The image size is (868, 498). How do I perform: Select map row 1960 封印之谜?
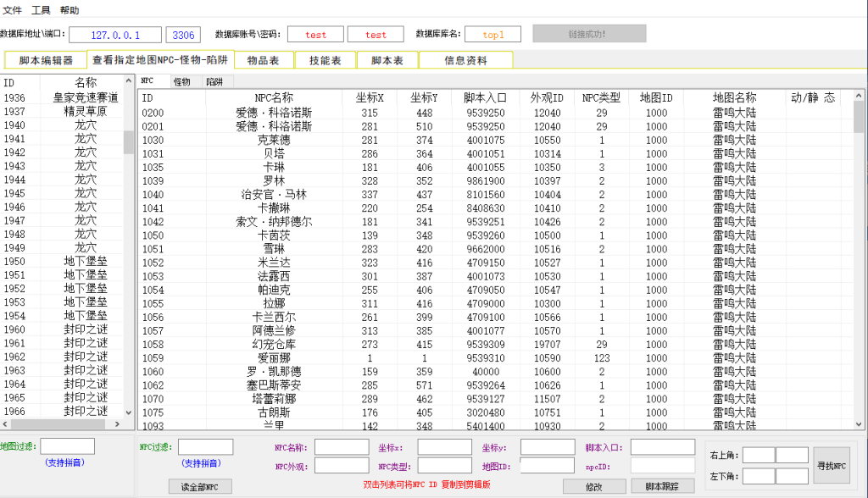pos(62,329)
